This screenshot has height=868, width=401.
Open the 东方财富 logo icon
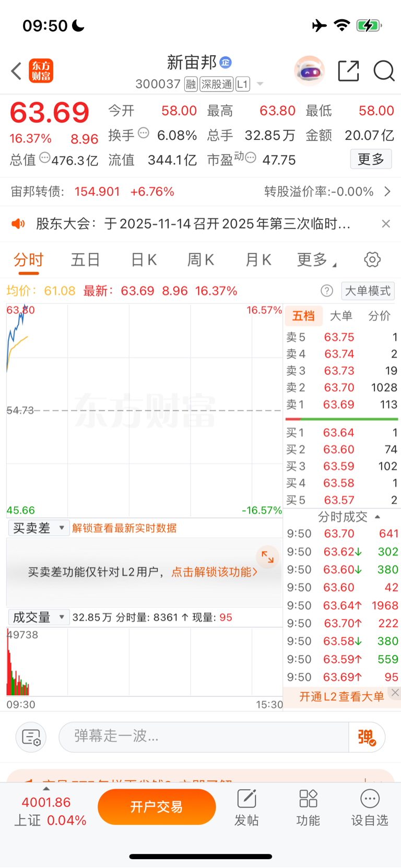click(x=41, y=71)
